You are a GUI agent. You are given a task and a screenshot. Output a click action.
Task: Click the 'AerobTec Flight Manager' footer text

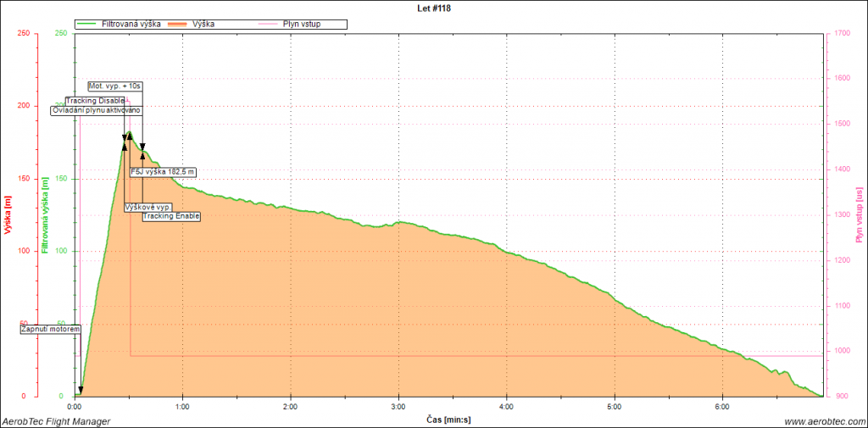56,421
